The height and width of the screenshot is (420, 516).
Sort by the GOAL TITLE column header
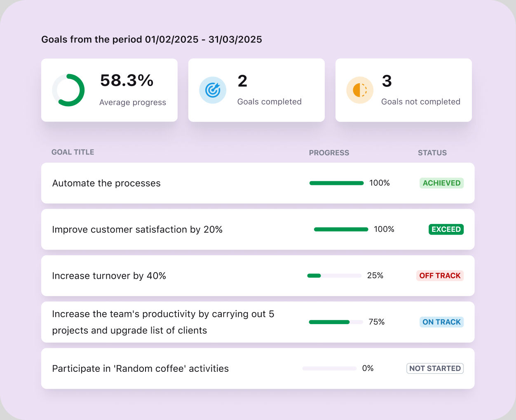pyautogui.click(x=73, y=152)
